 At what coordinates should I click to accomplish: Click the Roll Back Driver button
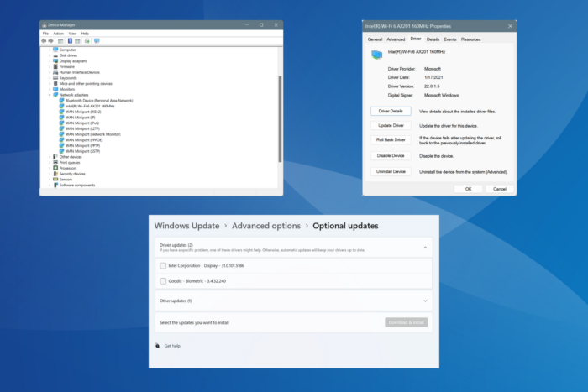pyautogui.click(x=391, y=140)
